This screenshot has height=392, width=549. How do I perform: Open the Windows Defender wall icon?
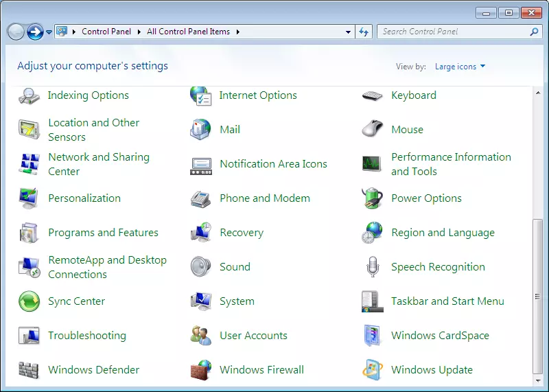29,370
